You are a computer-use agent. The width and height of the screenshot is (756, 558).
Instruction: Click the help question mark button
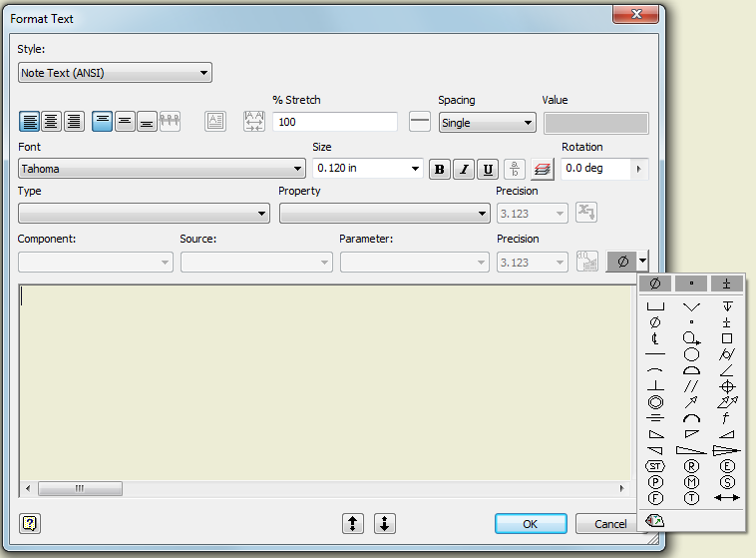30,523
